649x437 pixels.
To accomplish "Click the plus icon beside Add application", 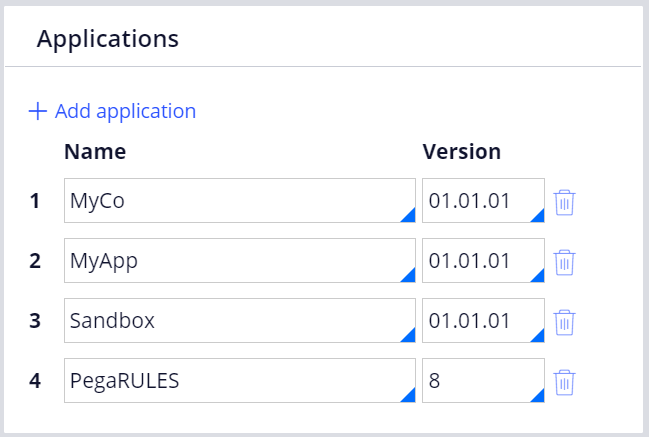I will pyautogui.click(x=38, y=111).
